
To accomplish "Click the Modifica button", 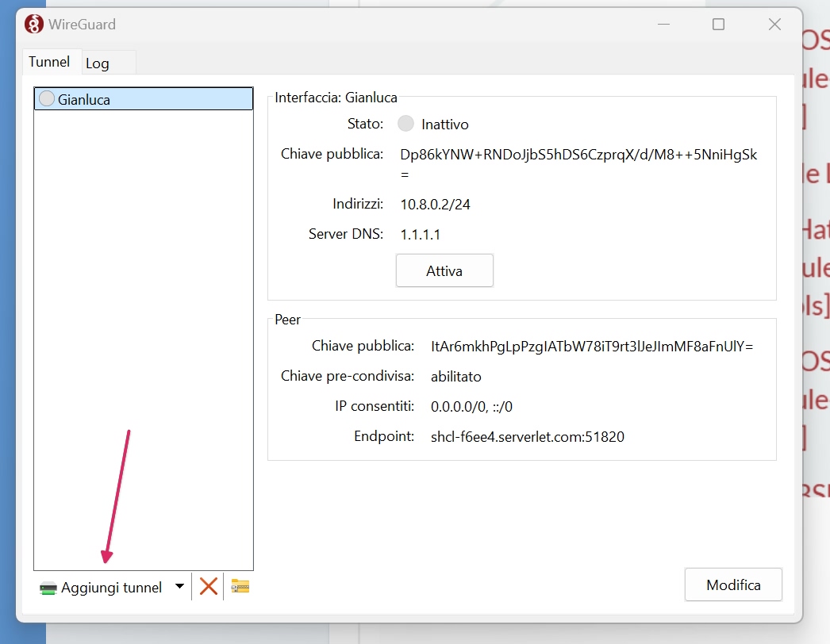I will pos(733,585).
